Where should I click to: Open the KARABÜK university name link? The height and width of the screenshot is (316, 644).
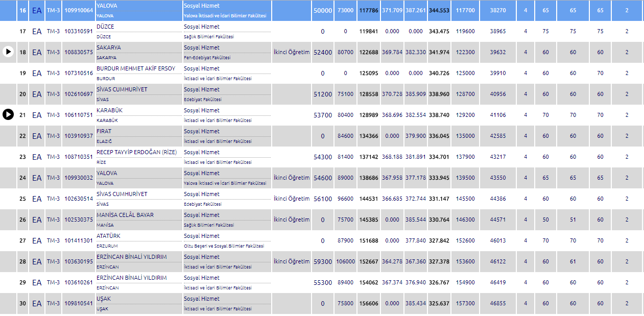(109, 110)
